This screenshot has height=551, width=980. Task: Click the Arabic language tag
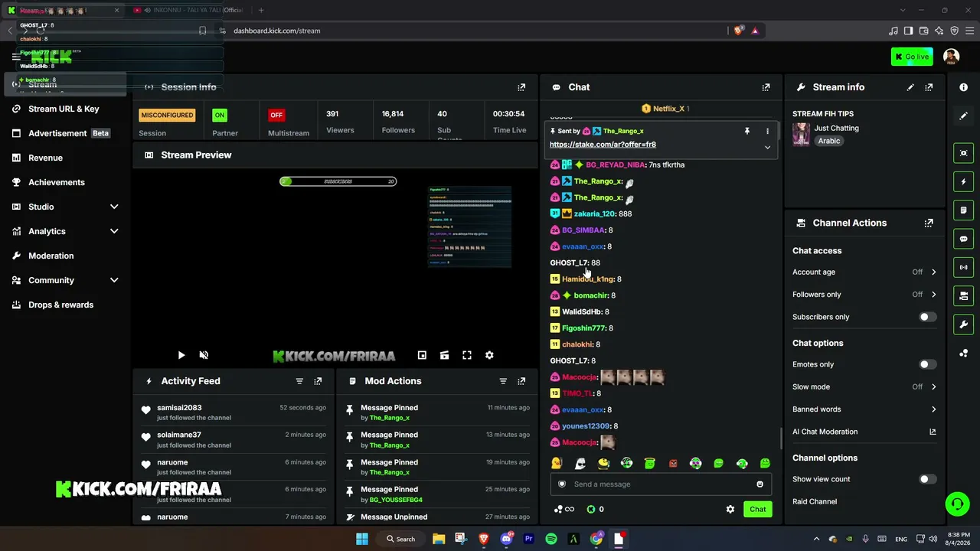tap(829, 142)
